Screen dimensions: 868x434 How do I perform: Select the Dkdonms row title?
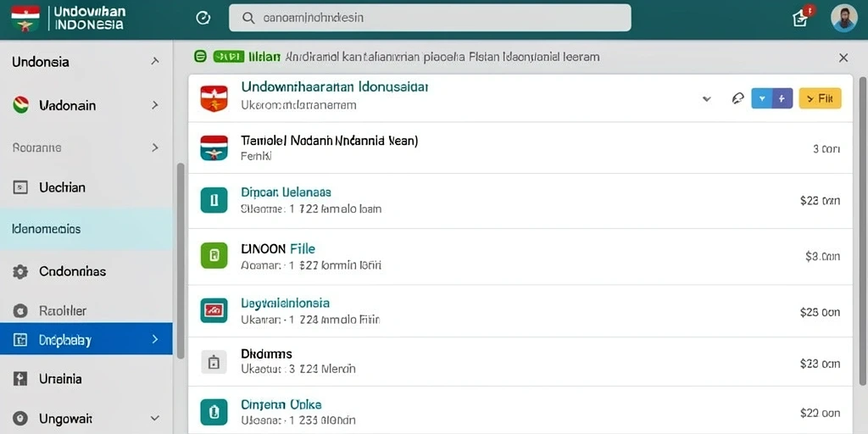point(266,353)
